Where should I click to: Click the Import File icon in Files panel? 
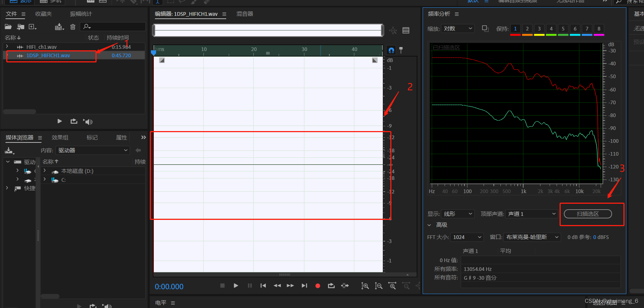tap(21, 27)
